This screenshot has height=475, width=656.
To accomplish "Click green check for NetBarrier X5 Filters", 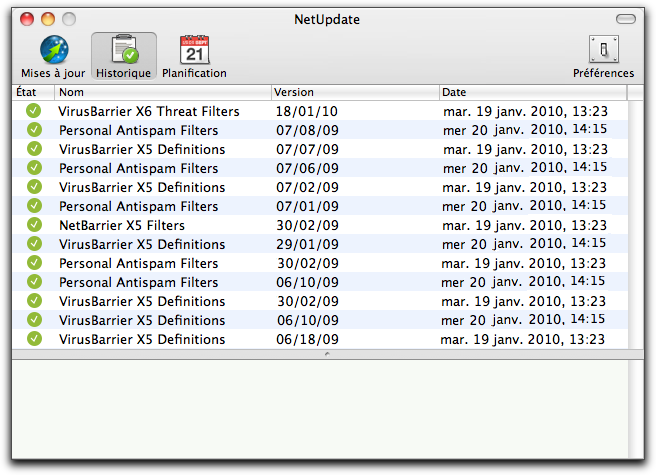I will pyautogui.click(x=34, y=225).
